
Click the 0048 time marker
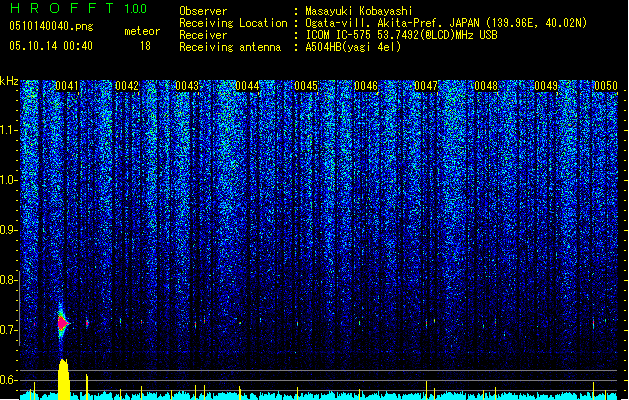486,86
